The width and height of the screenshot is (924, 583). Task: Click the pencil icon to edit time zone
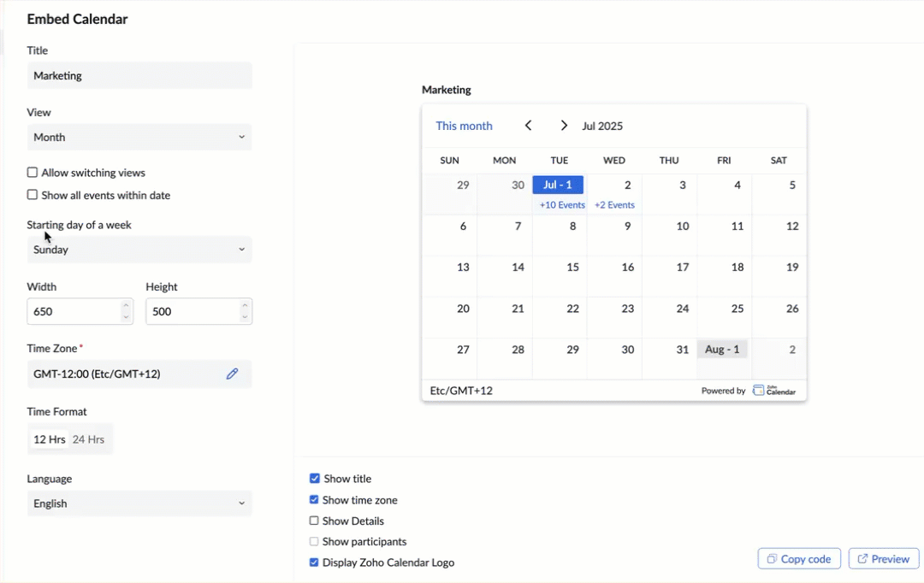(x=232, y=374)
